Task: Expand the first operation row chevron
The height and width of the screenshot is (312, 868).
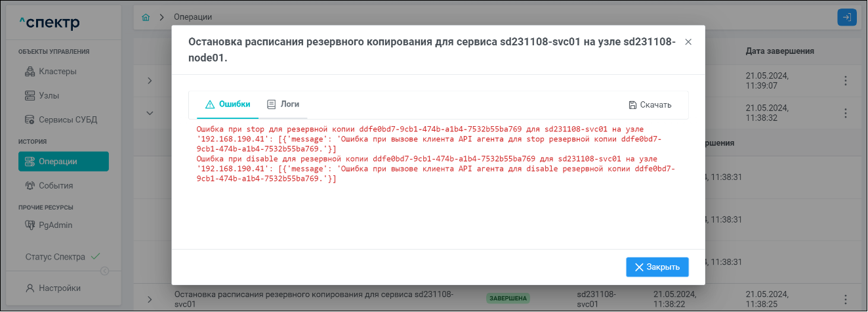Action: click(149, 81)
